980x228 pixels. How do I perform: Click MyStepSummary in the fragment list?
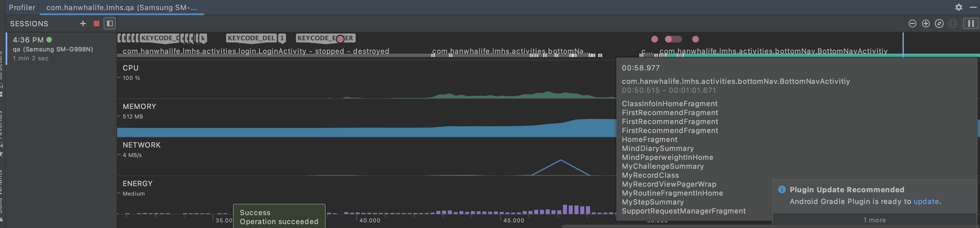coord(652,202)
